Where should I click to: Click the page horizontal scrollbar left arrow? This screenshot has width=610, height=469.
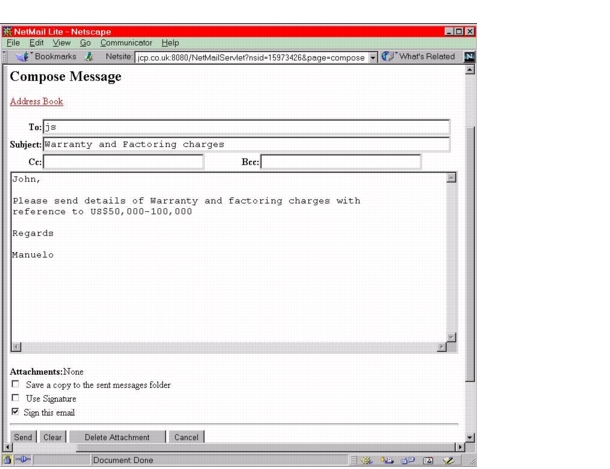[x=7, y=447]
